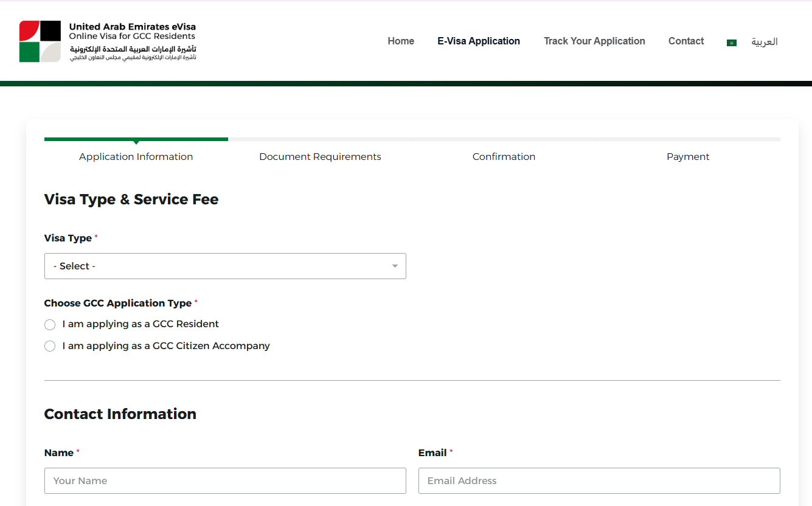Viewport: 812px width, 506px height.
Task: Click inside the Your Name input field
Action: coord(225,480)
